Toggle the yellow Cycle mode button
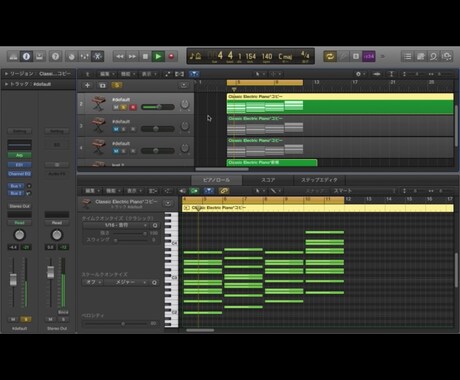The image size is (460, 380). pyautogui.click(x=330, y=56)
